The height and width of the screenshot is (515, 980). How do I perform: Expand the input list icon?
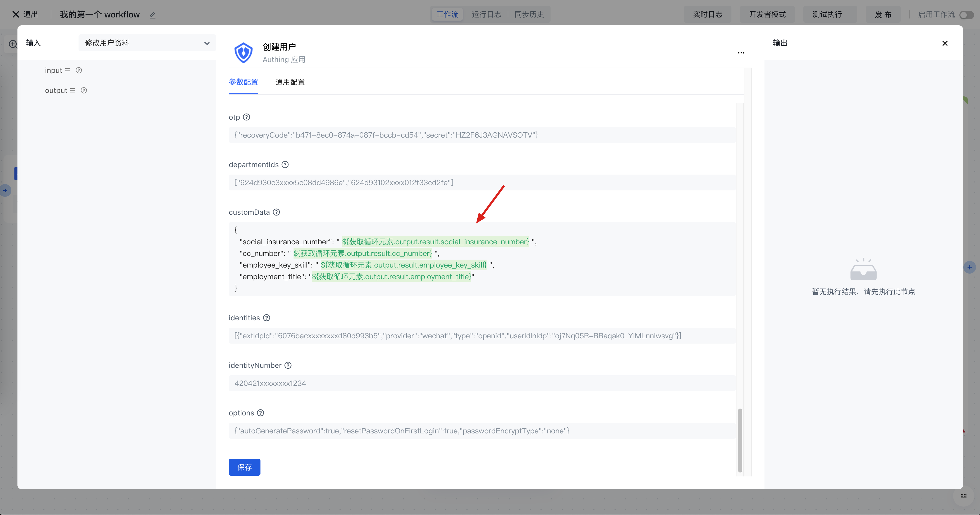click(68, 70)
